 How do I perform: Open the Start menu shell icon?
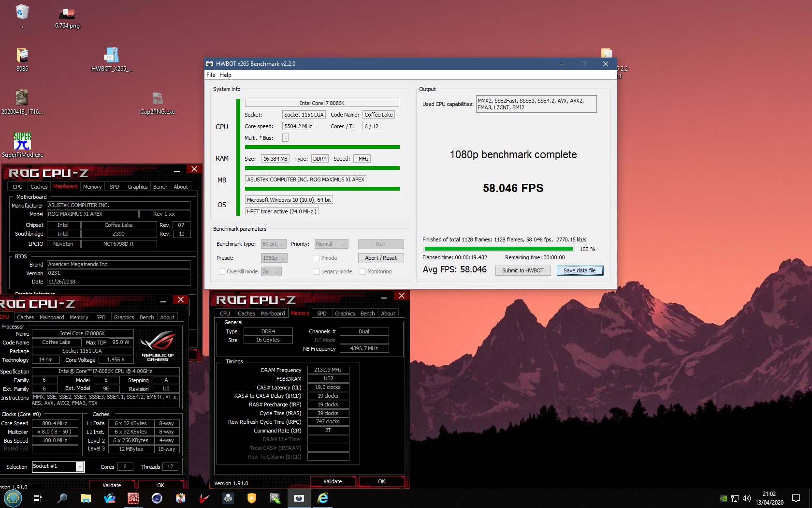pyautogui.click(x=13, y=498)
